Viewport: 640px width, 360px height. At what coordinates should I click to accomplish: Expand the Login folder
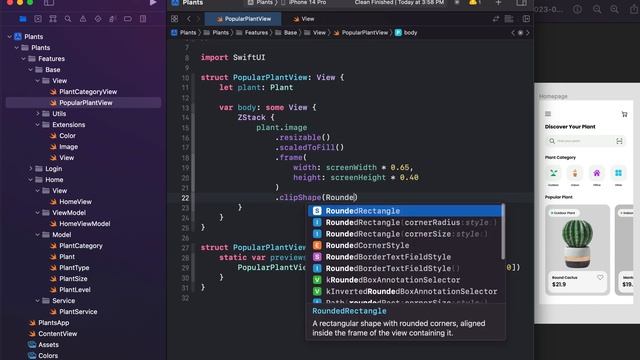click(x=31, y=169)
